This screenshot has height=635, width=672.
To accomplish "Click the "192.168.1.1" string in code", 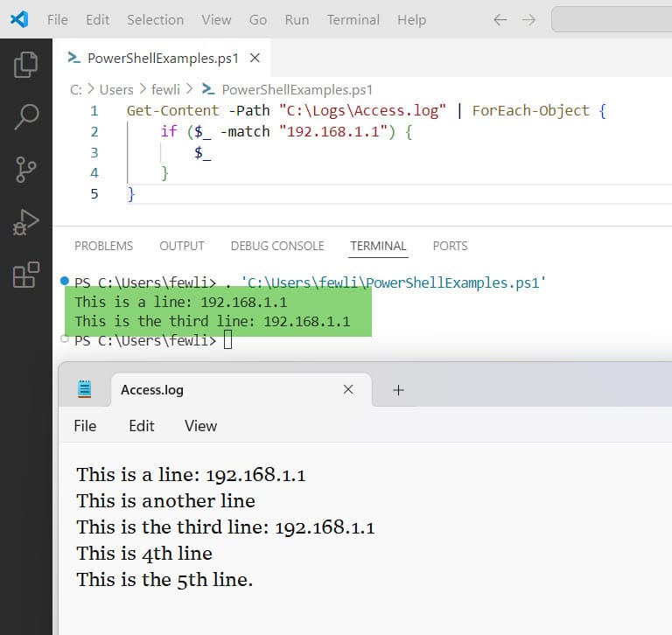I will click(x=333, y=131).
